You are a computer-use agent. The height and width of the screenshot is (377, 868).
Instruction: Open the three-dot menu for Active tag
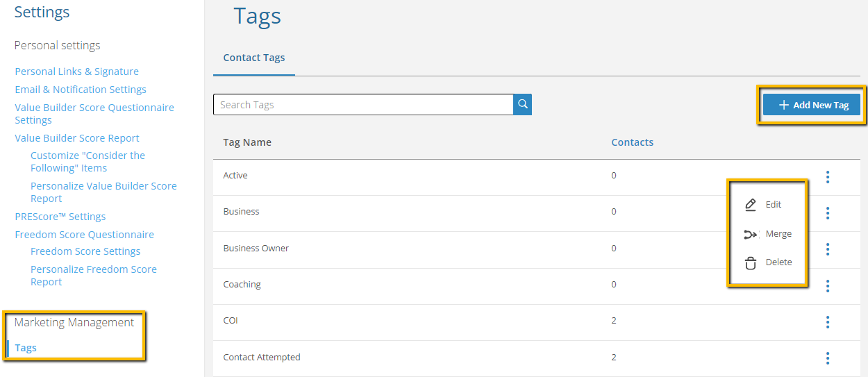(828, 177)
